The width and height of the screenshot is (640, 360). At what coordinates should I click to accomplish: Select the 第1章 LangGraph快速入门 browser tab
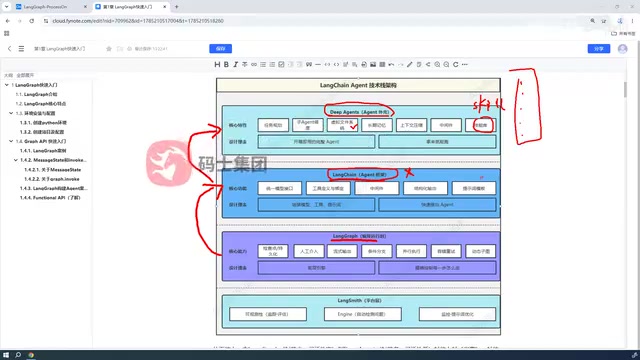point(131,7)
